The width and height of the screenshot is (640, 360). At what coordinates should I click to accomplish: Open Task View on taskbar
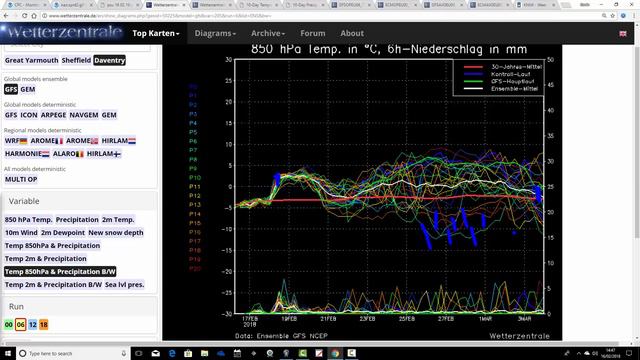coord(138,353)
